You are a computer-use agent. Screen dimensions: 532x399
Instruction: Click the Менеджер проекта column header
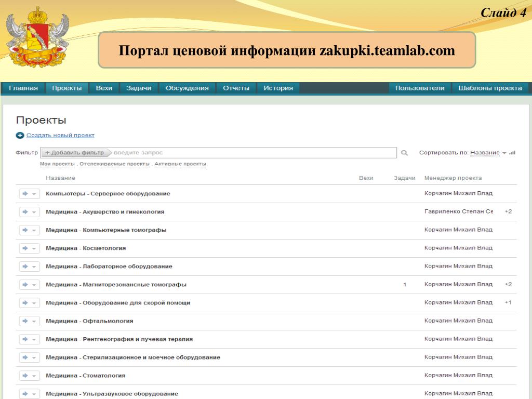(453, 178)
